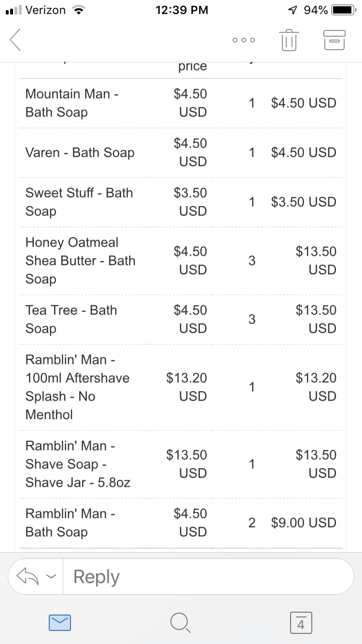This screenshot has height=644, width=362.
Task: Delete this email with the trash icon
Action: click(x=289, y=40)
